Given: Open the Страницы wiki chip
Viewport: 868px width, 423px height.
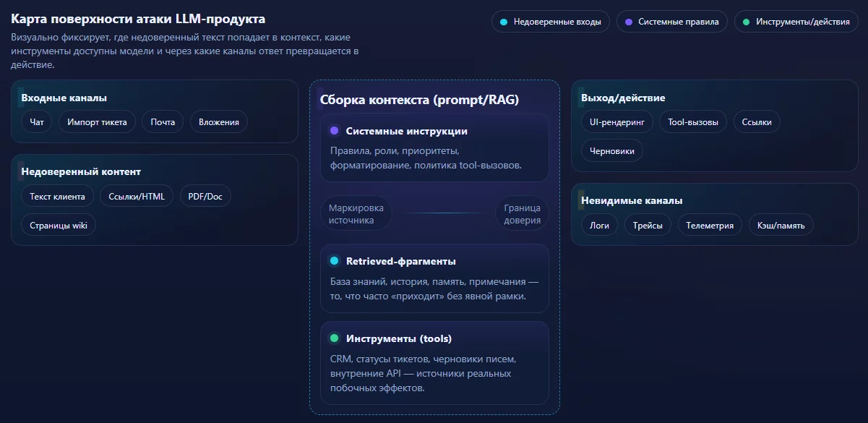Looking at the screenshot, I should (x=59, y=225).
